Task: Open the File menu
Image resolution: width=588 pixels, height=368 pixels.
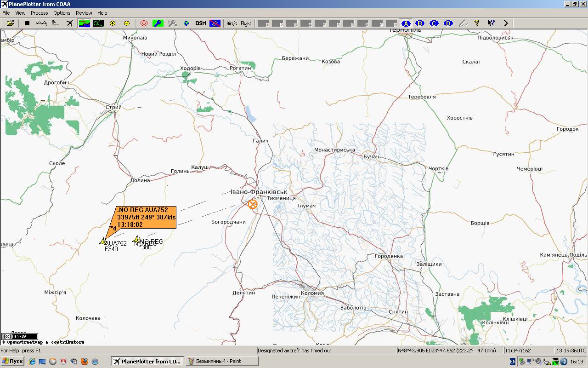Action: coord(6,13)
